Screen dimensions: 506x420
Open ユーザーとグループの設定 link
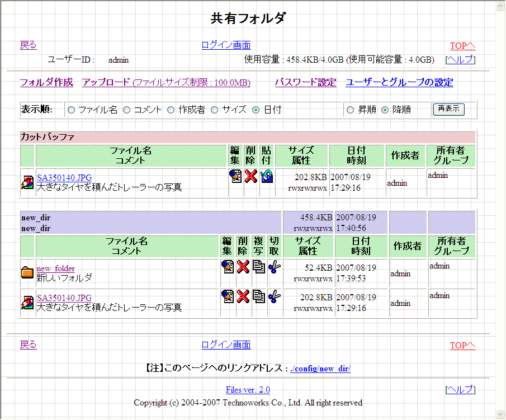pos(399,83)
